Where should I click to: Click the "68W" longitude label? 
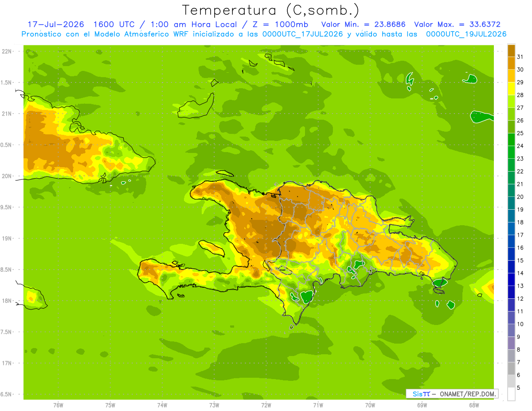coord(474,405)
